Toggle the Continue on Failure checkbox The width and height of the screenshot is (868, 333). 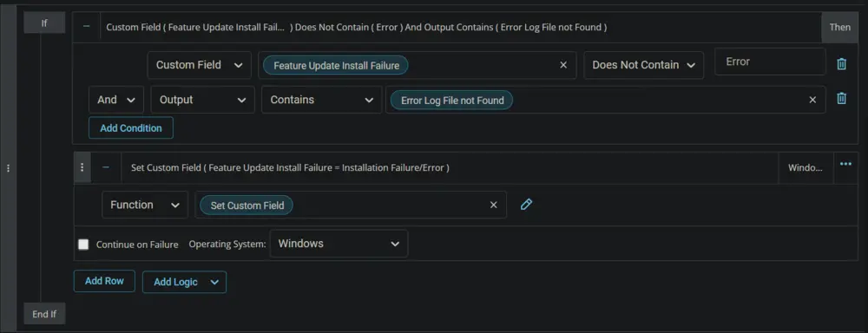coord(83,245)
